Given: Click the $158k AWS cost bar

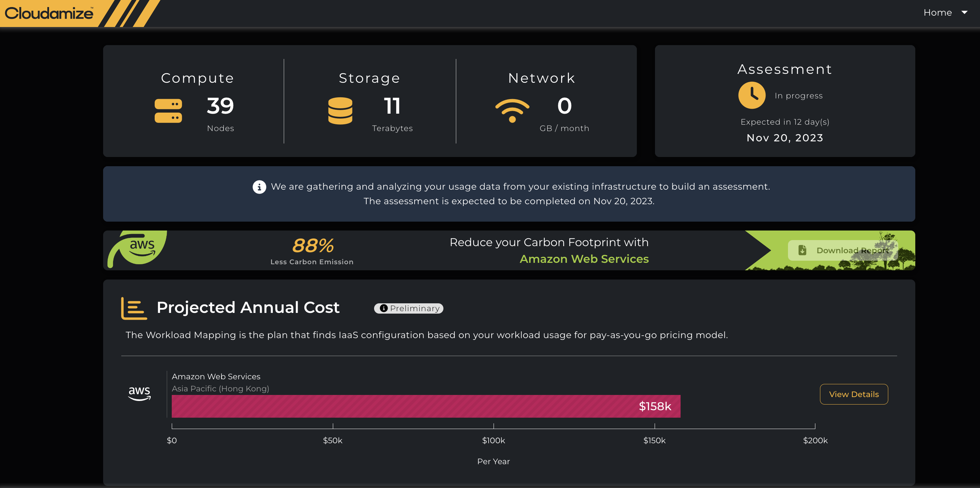Looking at the screenshot, I should [x=426, y=406].
